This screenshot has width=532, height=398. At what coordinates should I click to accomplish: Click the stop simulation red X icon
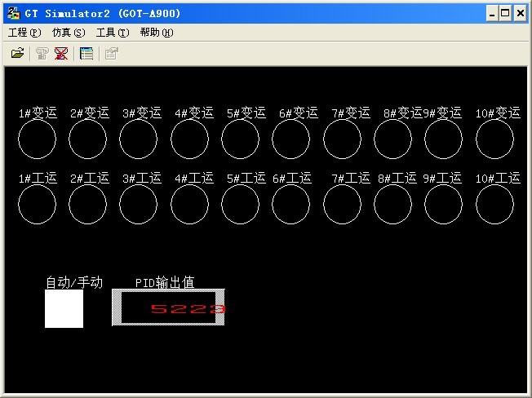pos(61,54)
